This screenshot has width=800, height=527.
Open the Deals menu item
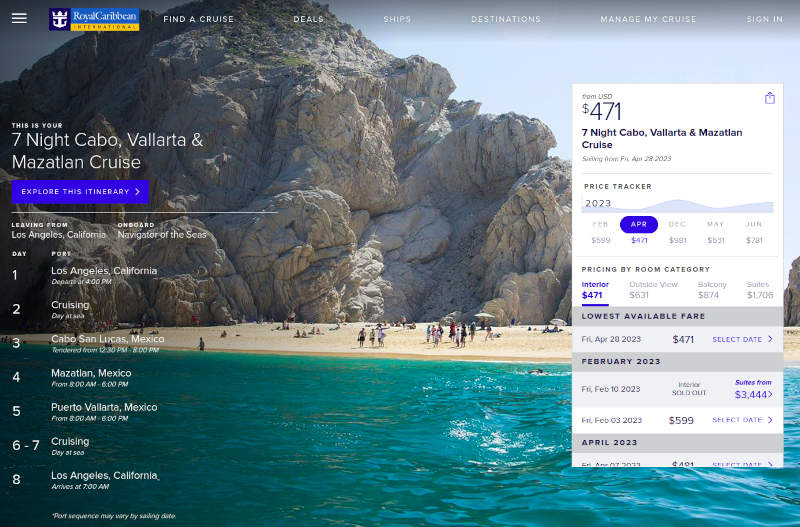(309, 19)
